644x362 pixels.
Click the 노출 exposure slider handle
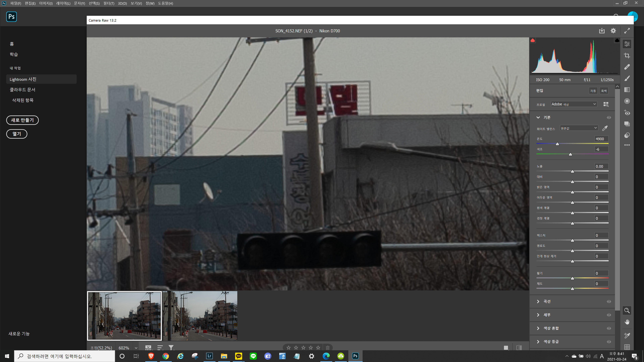point(572,171)
